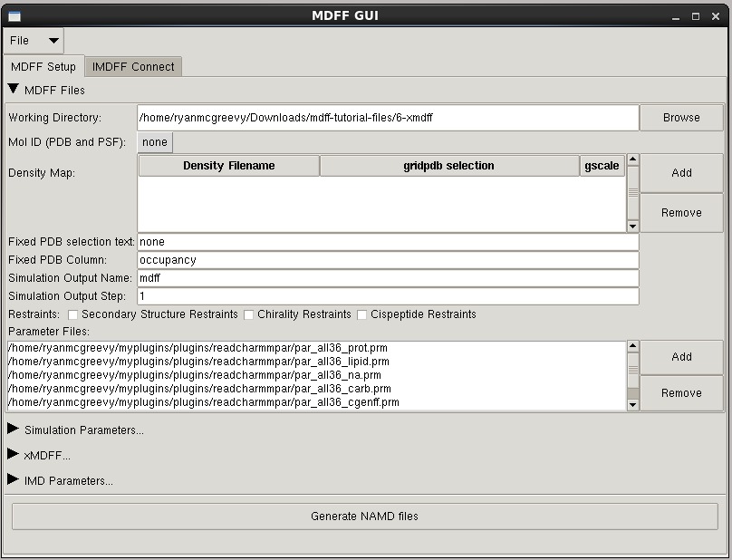Enable Chirality Restraints checkbox
The height and width of the screenshot is (560, 732).
click(249, 314)
